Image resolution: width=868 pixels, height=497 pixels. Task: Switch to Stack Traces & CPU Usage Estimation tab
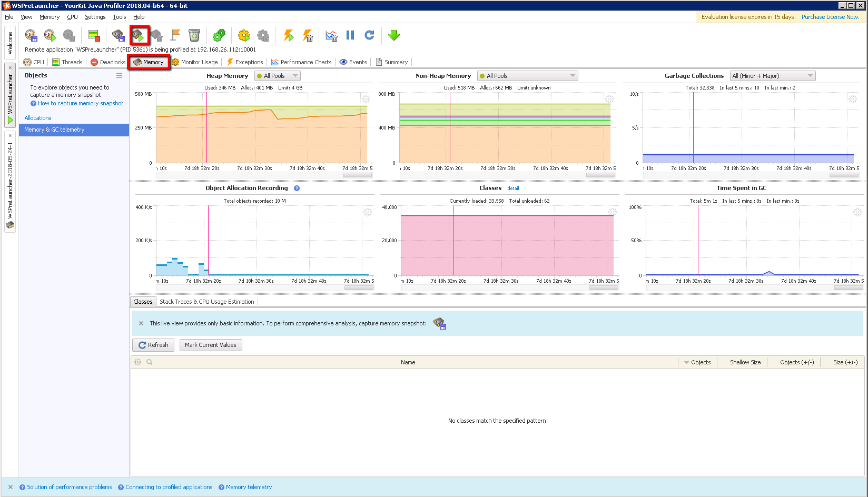click(x=206, y=302)
